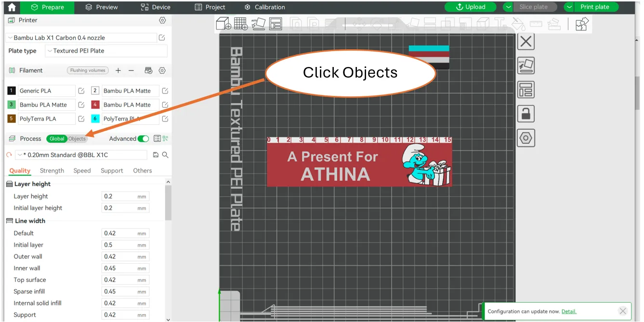Click the Home icon in top bar
644x322 pixels.
(12, 7)
